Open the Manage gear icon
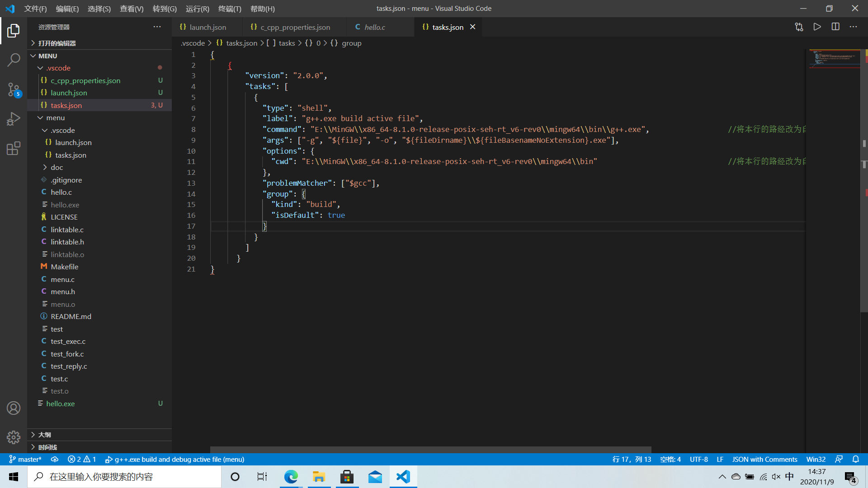Viewport: 868px width, 488px height. pyautogui.click(x=14, y=437)
